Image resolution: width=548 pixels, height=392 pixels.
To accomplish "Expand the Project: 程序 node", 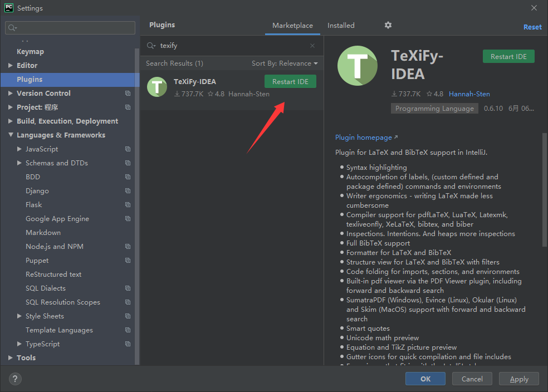I will pyautogui.click(x=11, y=107).
